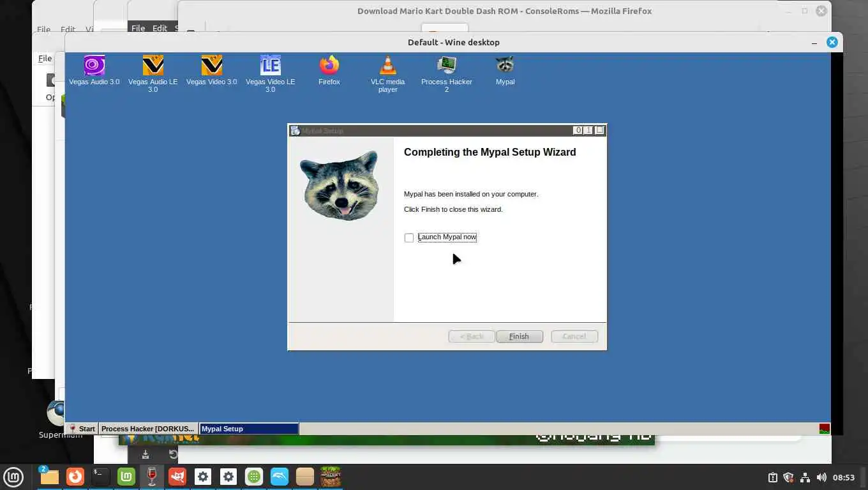Minimize the Mypal Setup dialog window

(x=578, y=130)
